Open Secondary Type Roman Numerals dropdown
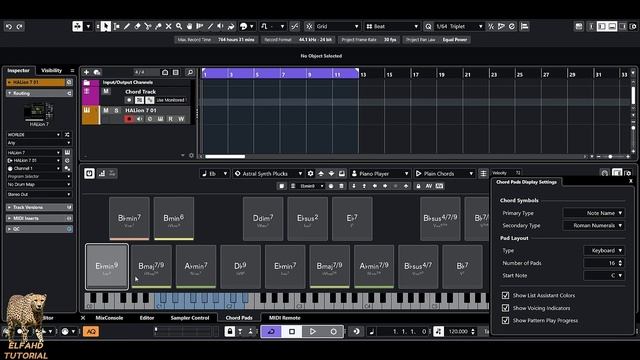Viewport: 640px width, 360px height. 594,225
